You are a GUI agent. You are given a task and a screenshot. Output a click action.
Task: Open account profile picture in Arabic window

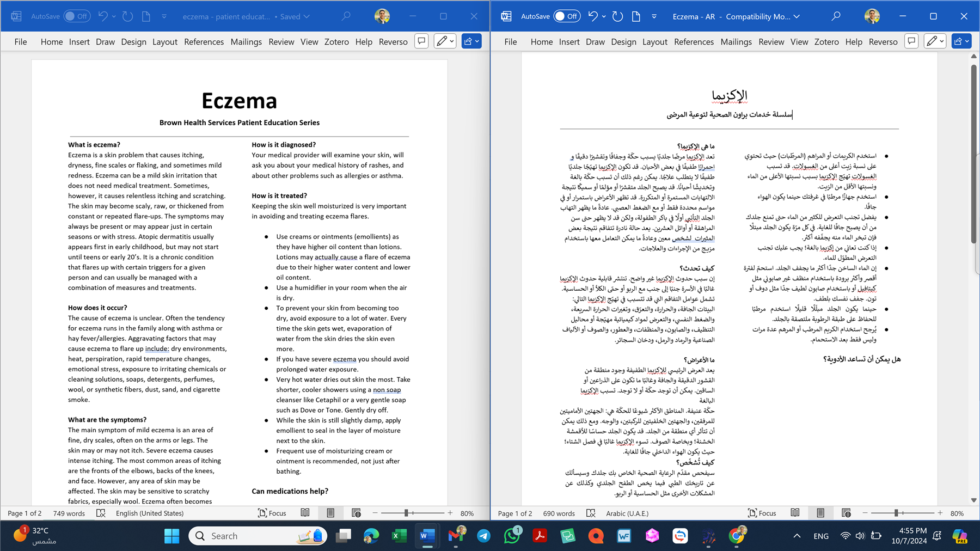872,16
